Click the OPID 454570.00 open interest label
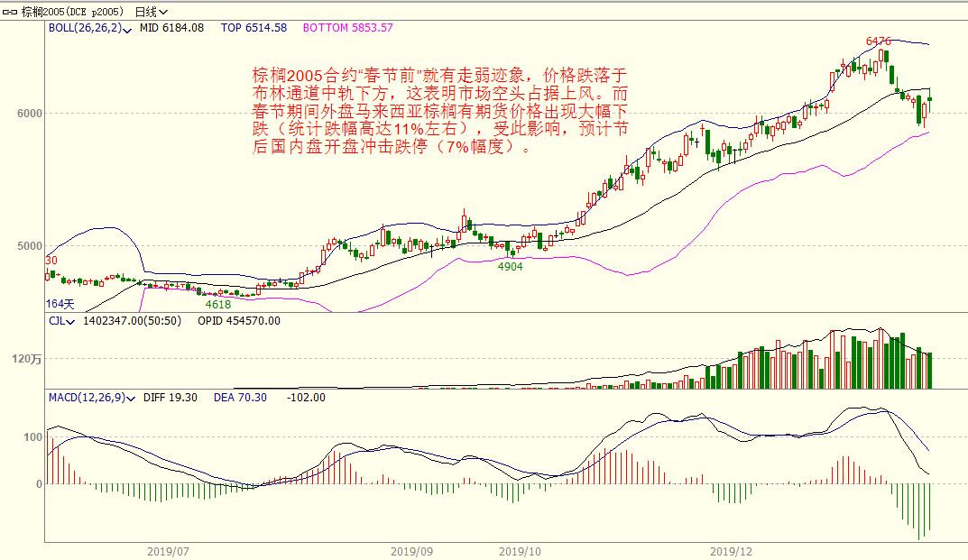Screen dimensions: 968x560 (238, 320)
